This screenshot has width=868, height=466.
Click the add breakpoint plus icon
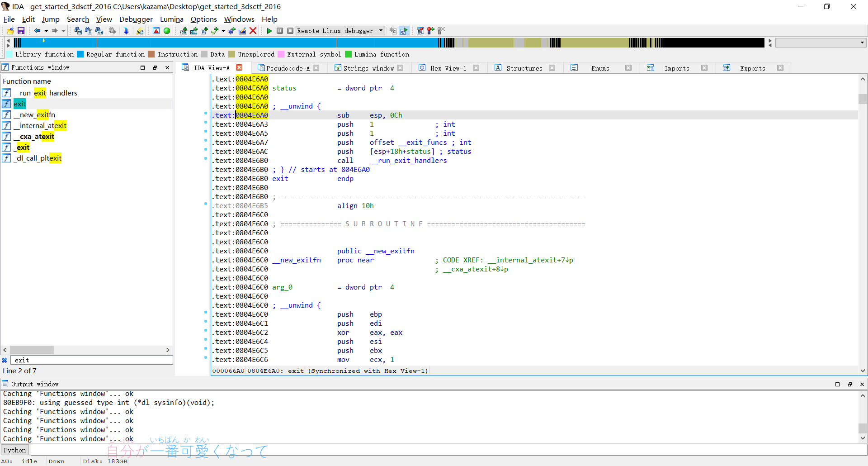(x=431, y=31)
